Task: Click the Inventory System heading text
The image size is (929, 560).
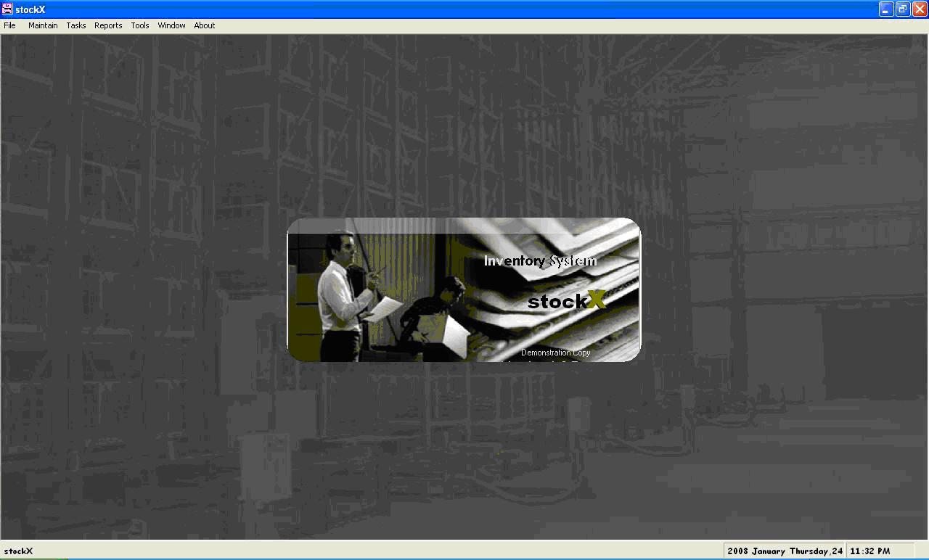Action: [x=539, y=261]
